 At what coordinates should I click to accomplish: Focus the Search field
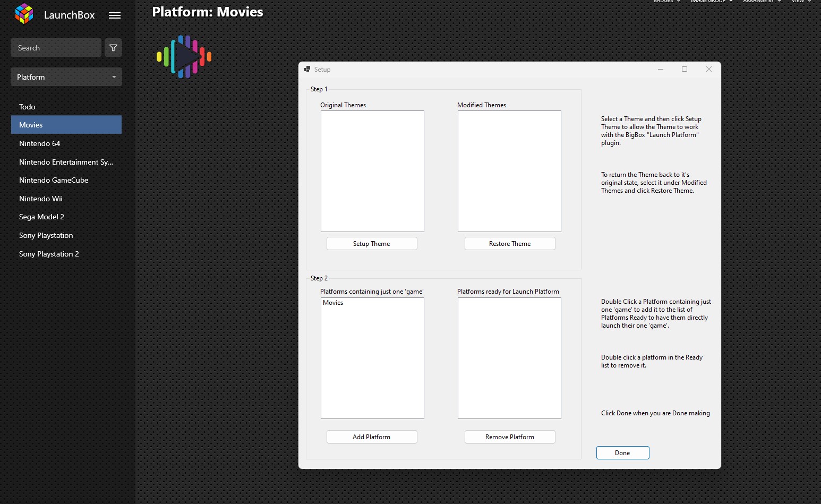click(56, 48)
